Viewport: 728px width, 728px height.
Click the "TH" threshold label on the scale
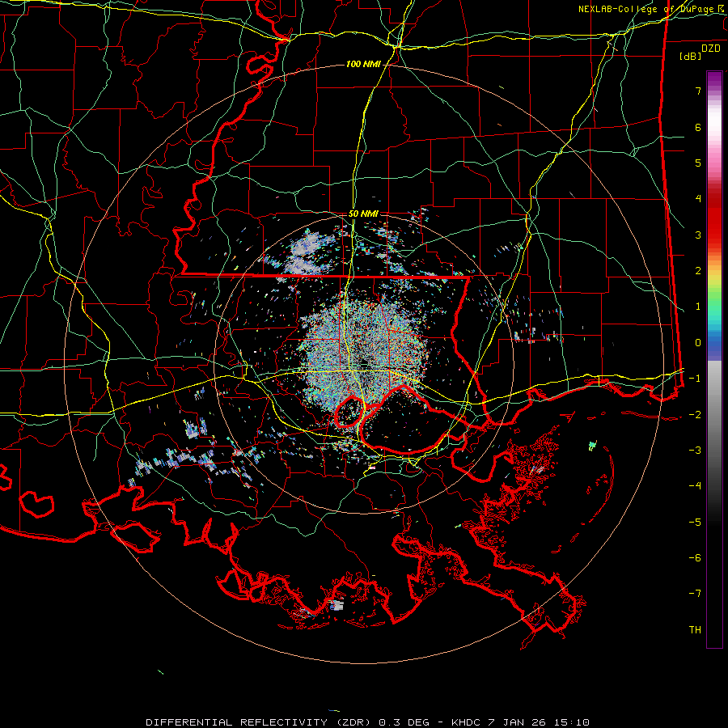695,630
